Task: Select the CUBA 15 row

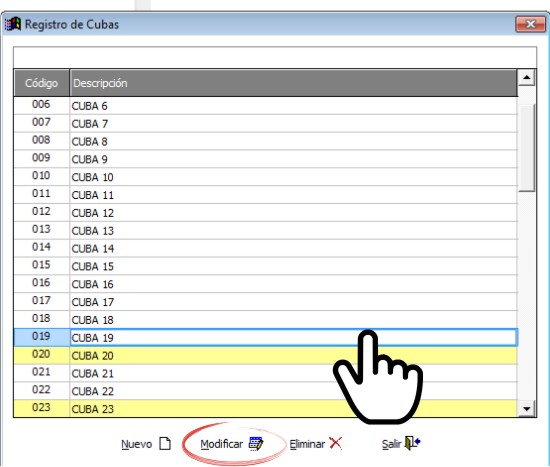Action: (266, 266)
